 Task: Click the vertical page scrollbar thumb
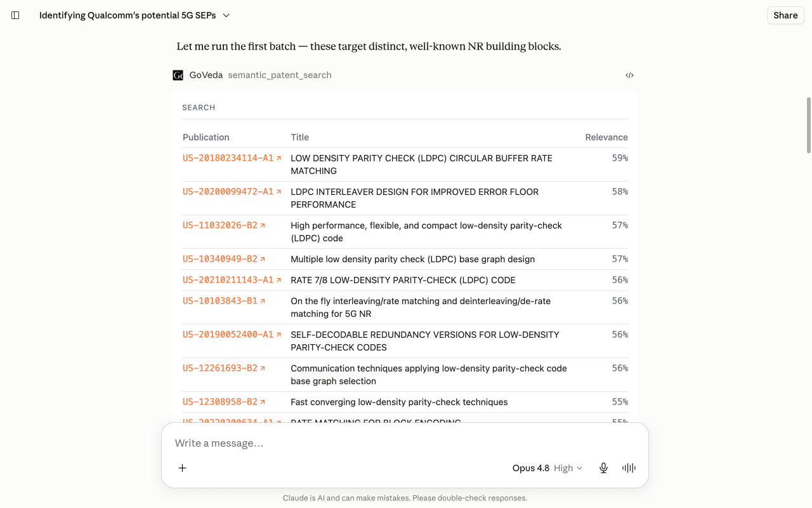coord(808,125)
